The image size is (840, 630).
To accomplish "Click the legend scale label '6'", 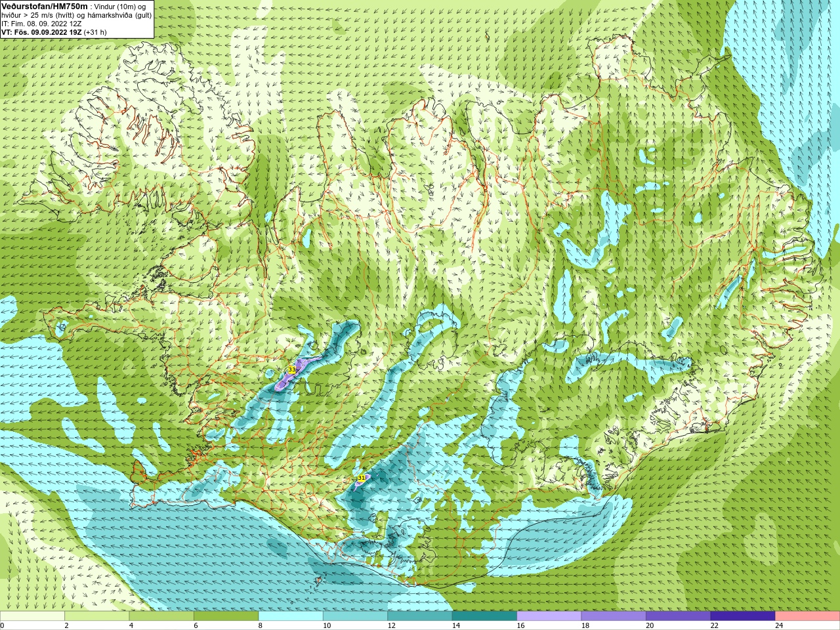I will [x=196, y=625].
